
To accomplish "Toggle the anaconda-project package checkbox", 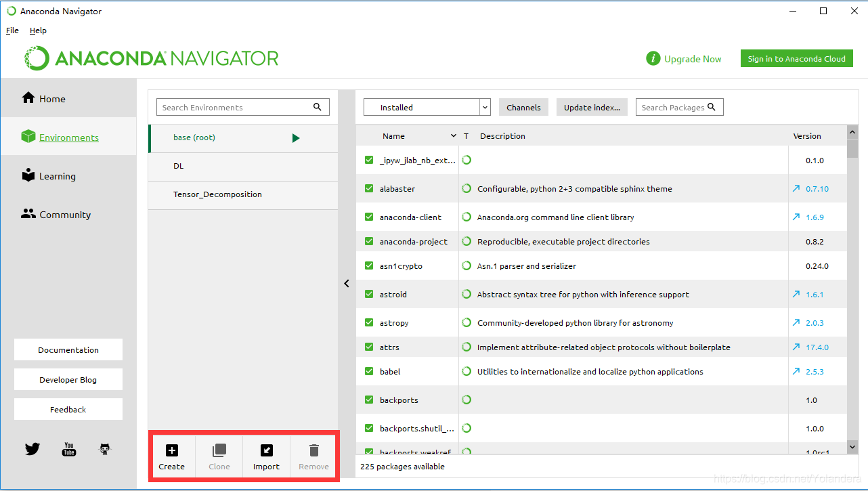I will tap(369, 242).
